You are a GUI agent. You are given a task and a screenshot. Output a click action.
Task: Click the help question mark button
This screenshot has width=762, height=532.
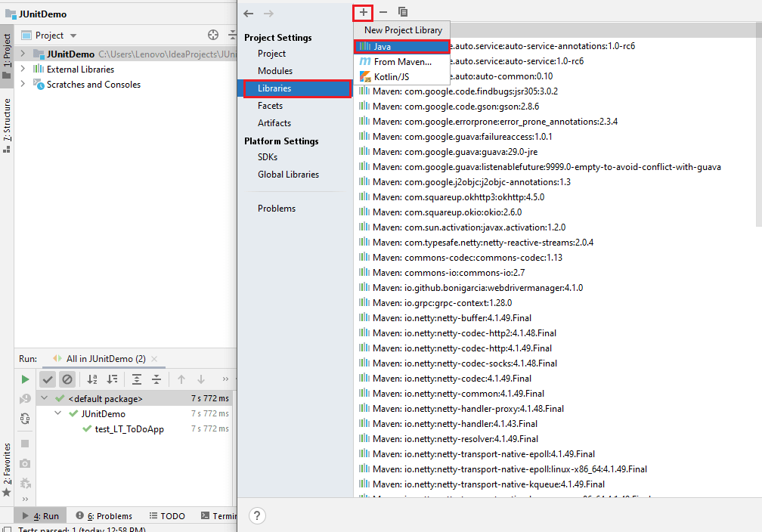(257, 515)
